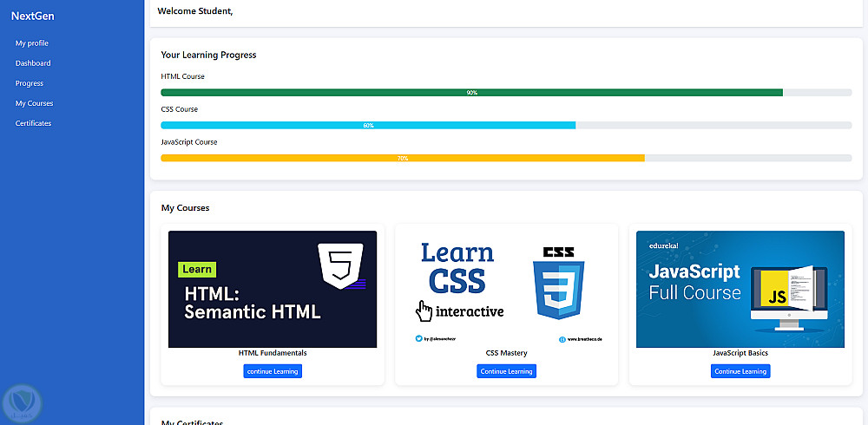Click the NextGen brand title
The image size is (868, 425).
(x=33, y=16)
